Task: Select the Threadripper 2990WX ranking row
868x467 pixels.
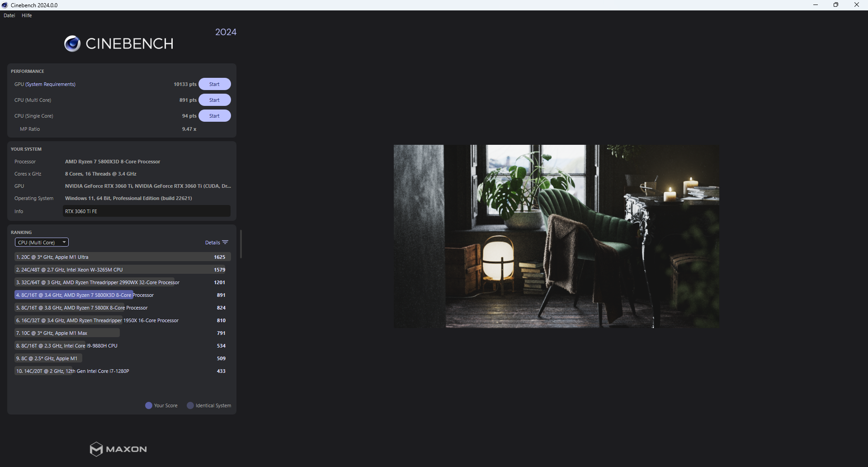Action: click(123, 282)
